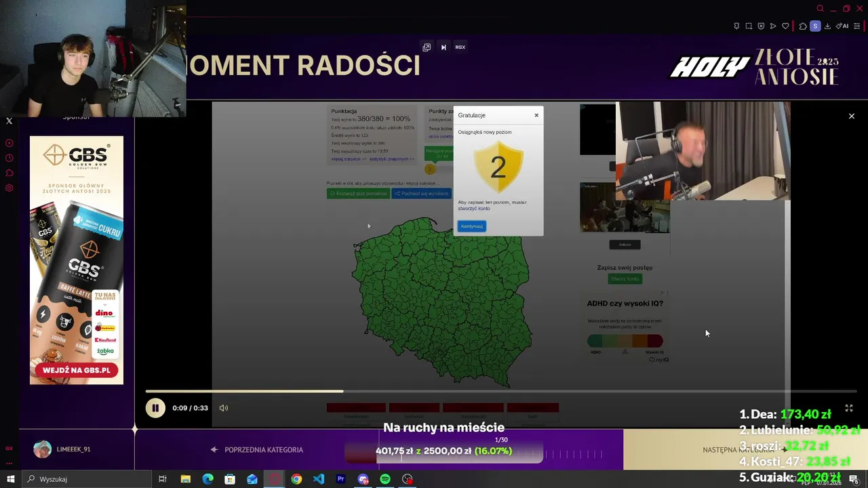868x488 pixels.
Task: Mute the video with the speaker icon
Action: (x=224, y=408)
